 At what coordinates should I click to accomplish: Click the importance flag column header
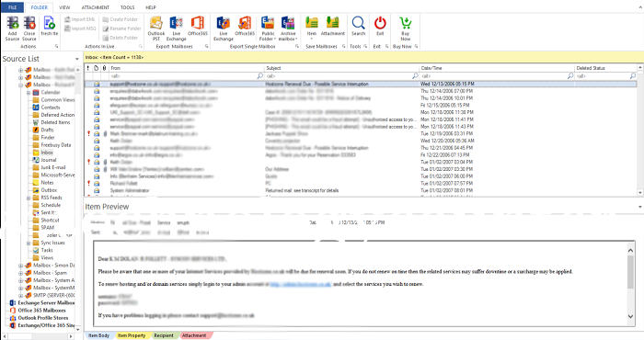tap(88, 68)
